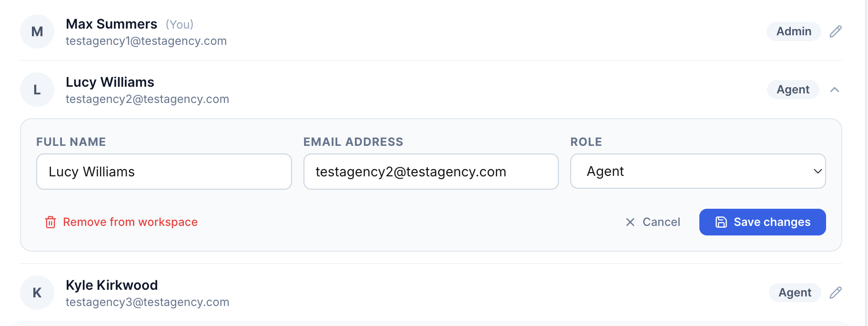Cancel editing Lucy Williams' details
The width and height of the screenshot is (868, 326).
661,222
